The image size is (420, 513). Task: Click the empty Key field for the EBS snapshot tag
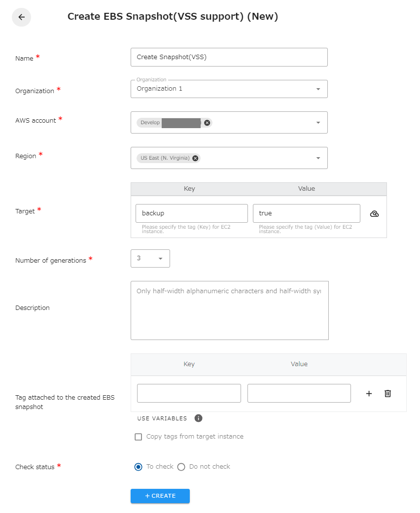tap(188, 393)
